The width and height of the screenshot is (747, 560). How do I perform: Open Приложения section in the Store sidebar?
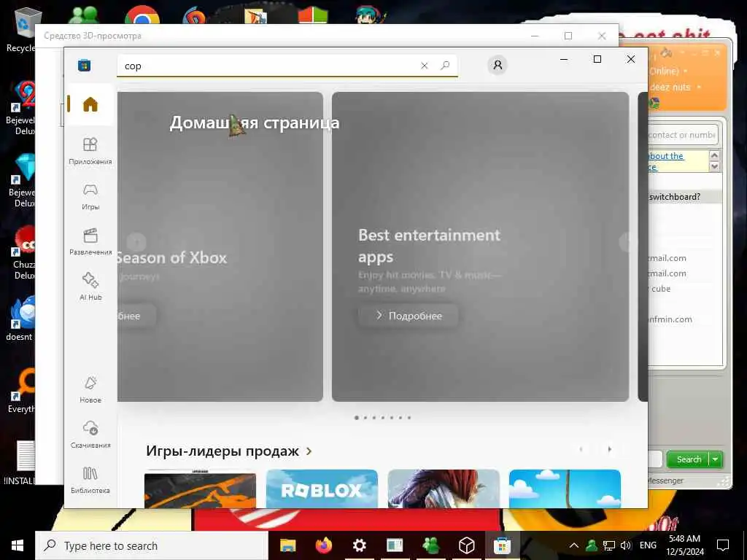coord(90,151)
